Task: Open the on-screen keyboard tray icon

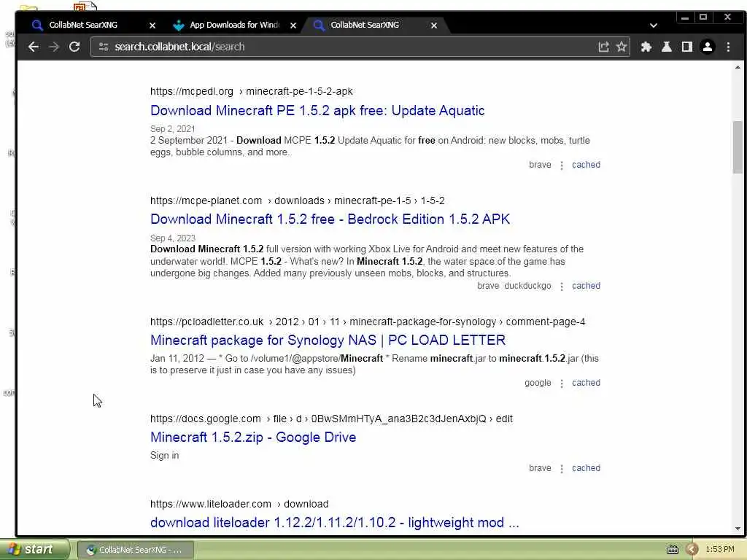Action: [672, 550]
